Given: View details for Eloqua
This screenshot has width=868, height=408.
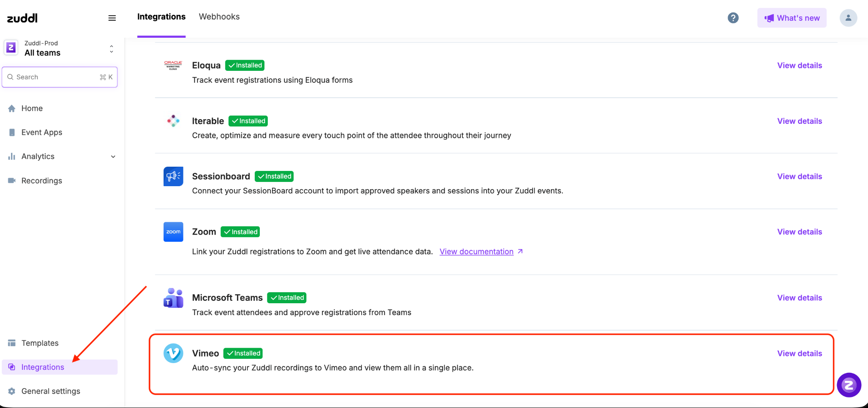Looking at the screenshot, I should tap(799, 65).
